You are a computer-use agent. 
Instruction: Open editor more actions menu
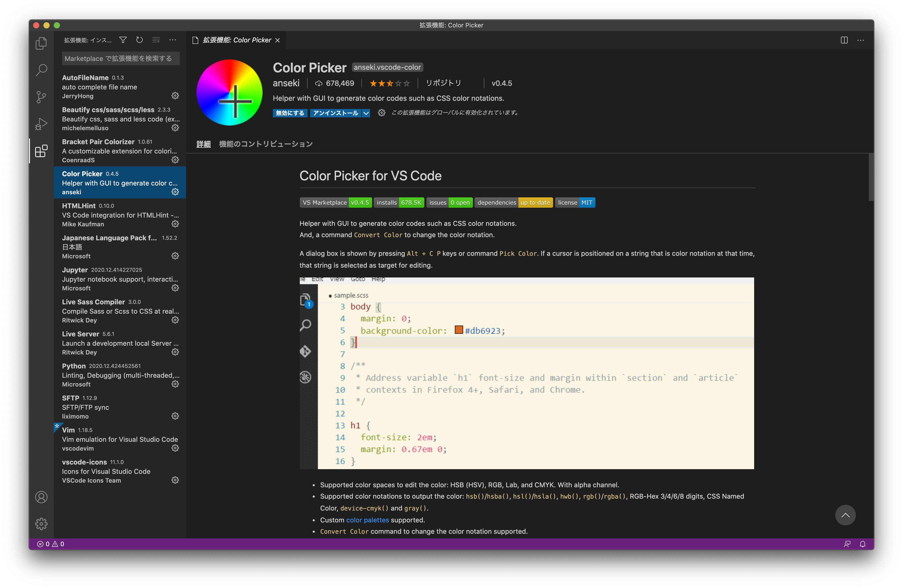coord(861,40)
